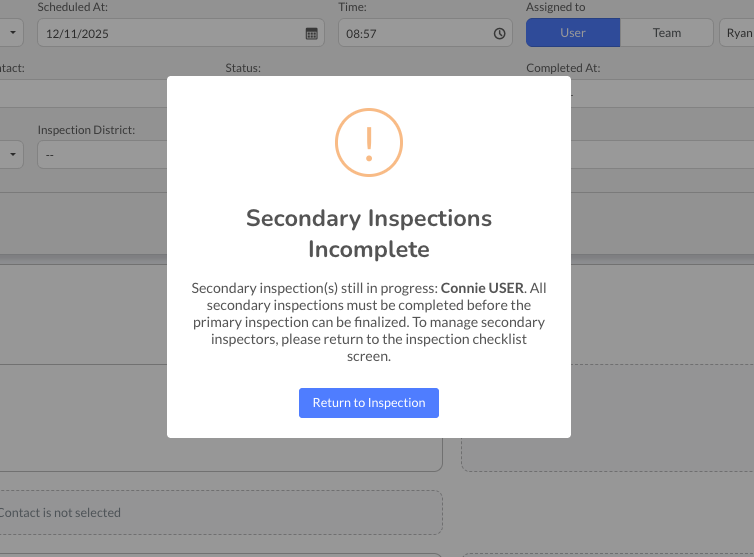Expand the dropdown left of Inspection District
754x557 pixels.
click(x=12, y=155)
